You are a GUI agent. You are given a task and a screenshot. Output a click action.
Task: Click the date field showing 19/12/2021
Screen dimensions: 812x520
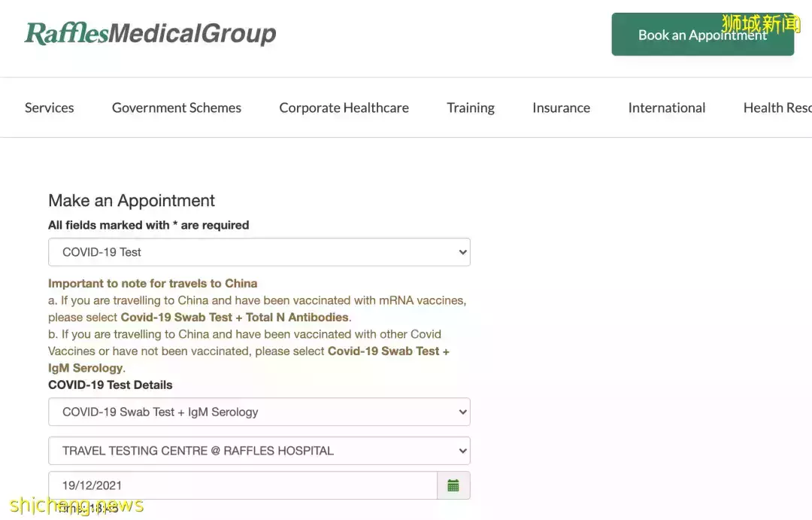point(241,485)
